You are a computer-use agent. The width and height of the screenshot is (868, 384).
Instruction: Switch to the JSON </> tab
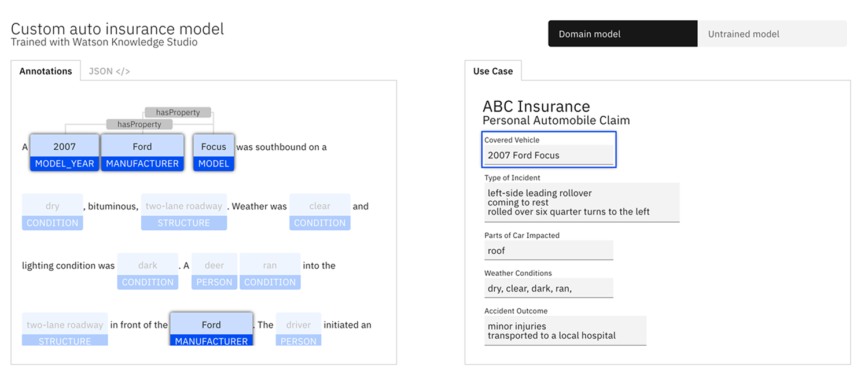point(109,71)
